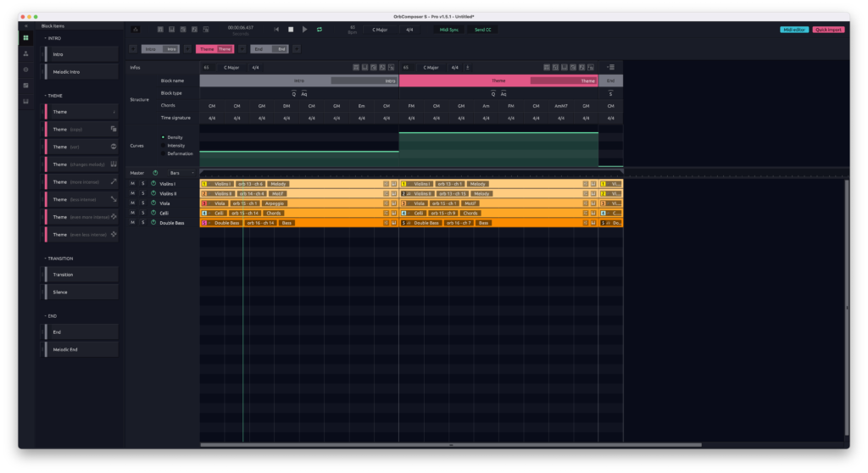Open the Block Items grid icon in sidebar
This screenshot has height=473, width=868.
coord(26,38)
